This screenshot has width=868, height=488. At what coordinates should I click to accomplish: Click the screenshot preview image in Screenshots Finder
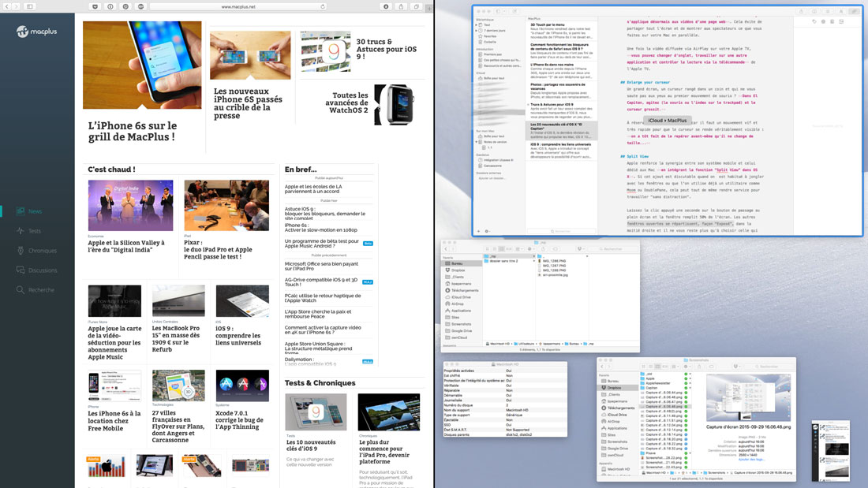tap(748, 397)
